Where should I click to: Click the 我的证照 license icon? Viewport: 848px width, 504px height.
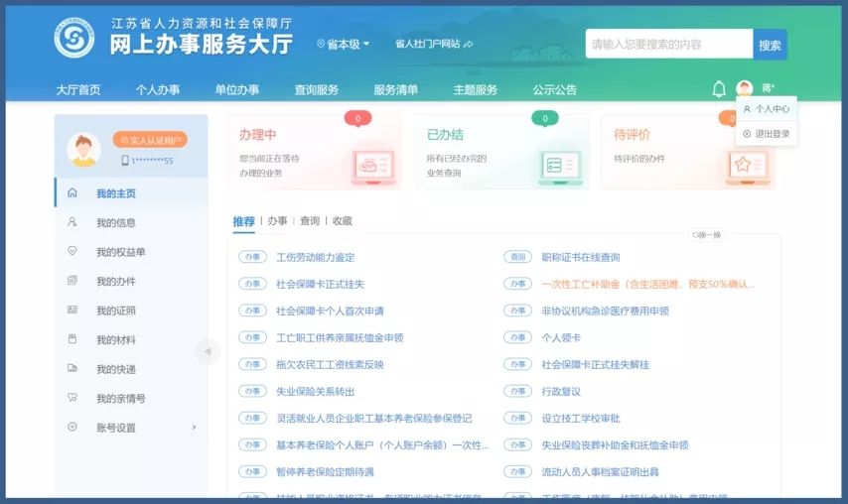tap(71, 311)
